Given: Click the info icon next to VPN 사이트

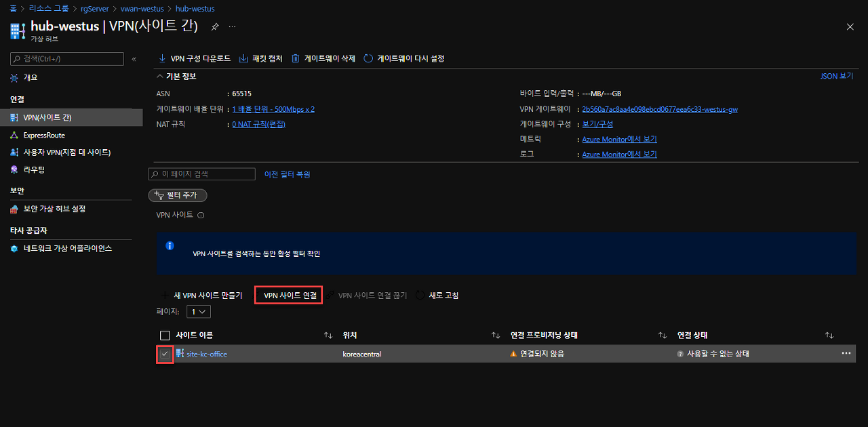Looking at the screenshot, I should point(201,216).
